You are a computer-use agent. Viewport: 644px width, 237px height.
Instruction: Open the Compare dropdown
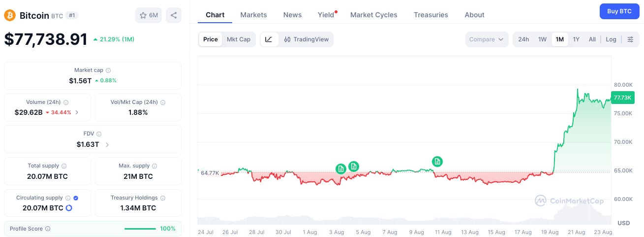point(487,39)
